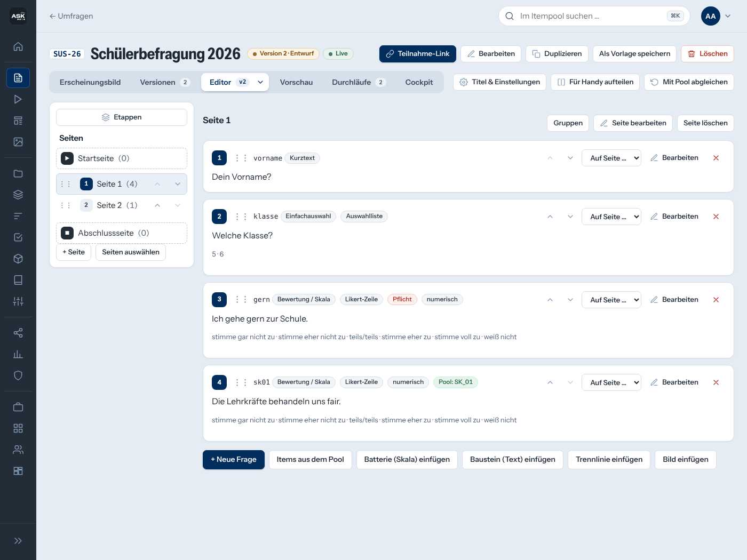This screenshot has width=747, height=560.
Task: Open the AA user avatar
Action: pyautogui.click(x=711, y=16)
